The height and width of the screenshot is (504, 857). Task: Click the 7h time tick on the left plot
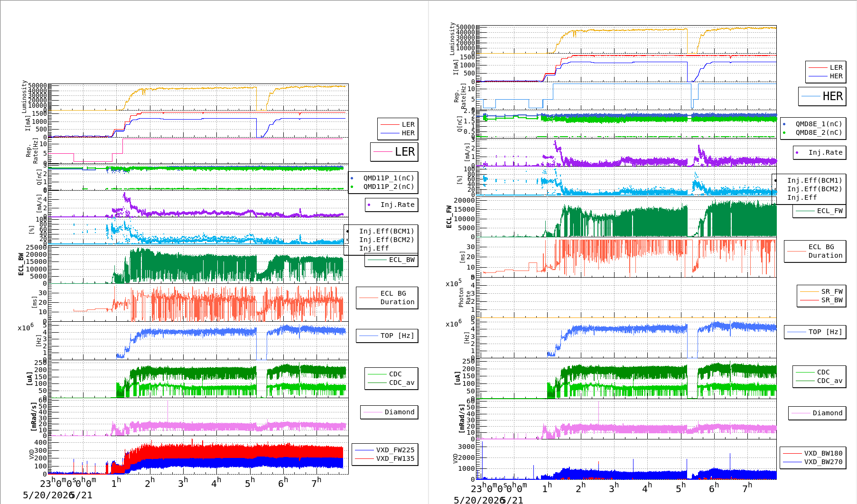(317, 483)
